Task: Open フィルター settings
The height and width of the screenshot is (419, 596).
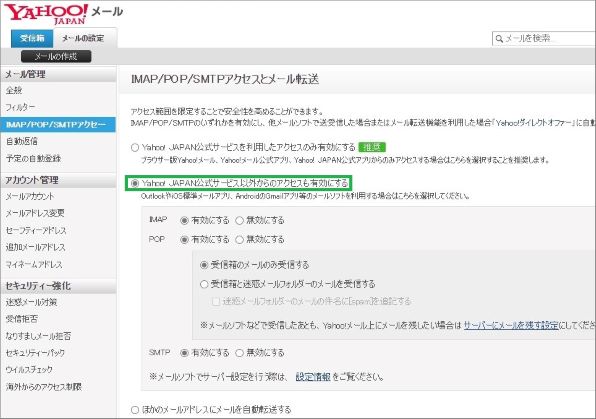Action: (x=21, y=107)
